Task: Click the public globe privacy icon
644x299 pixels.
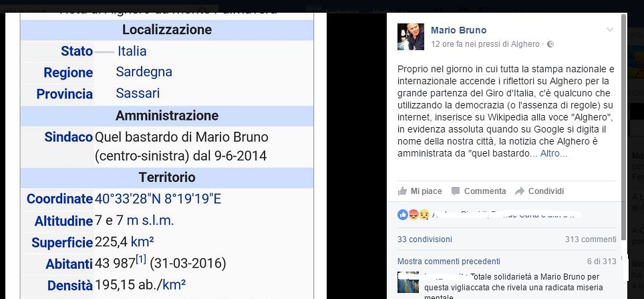Action: [x=550, y=44]
